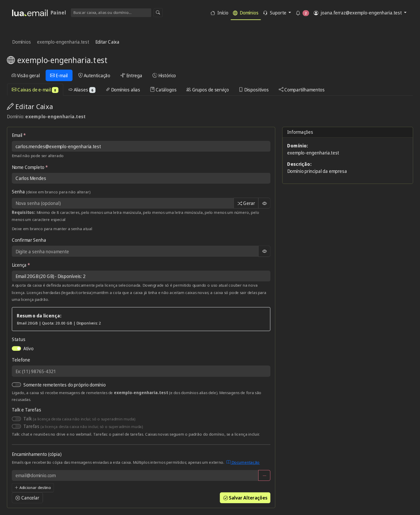Click the lua.email logo
Screen dimensions: 420x515
(30, 13)
